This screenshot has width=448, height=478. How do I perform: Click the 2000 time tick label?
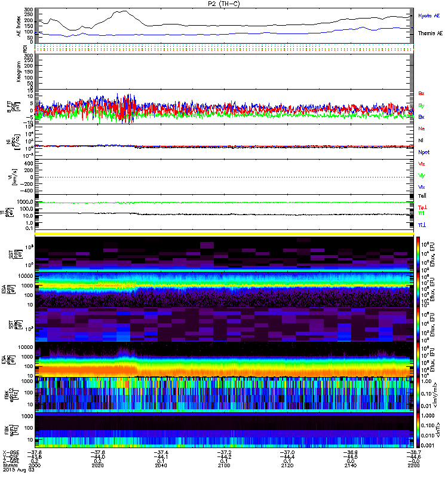pyautogui.click(x=34, y=465)
